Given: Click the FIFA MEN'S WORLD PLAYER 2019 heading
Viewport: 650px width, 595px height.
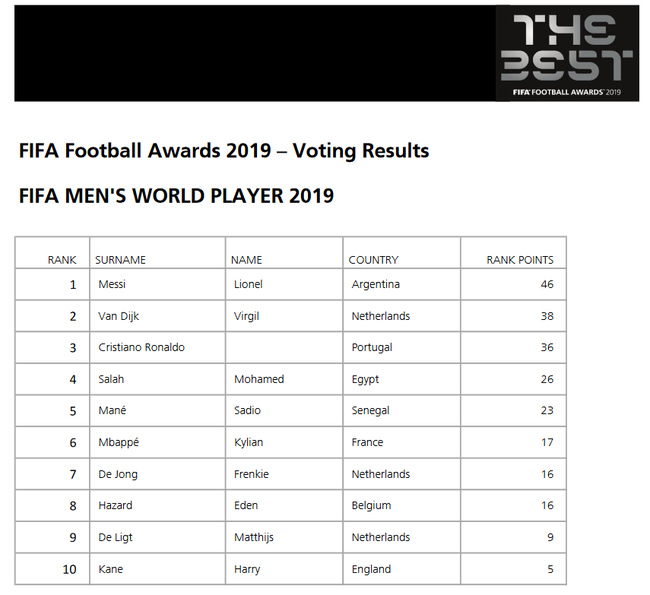Looking at the screenshot, I should (176, 196).
